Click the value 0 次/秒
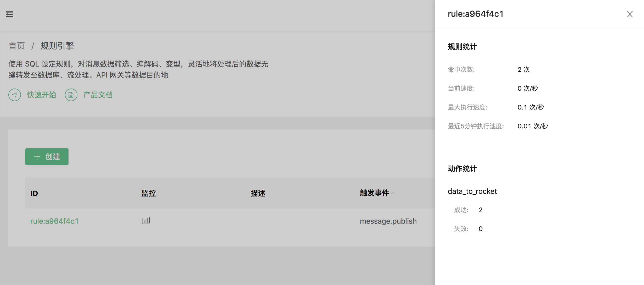 (x=528, y=88)
